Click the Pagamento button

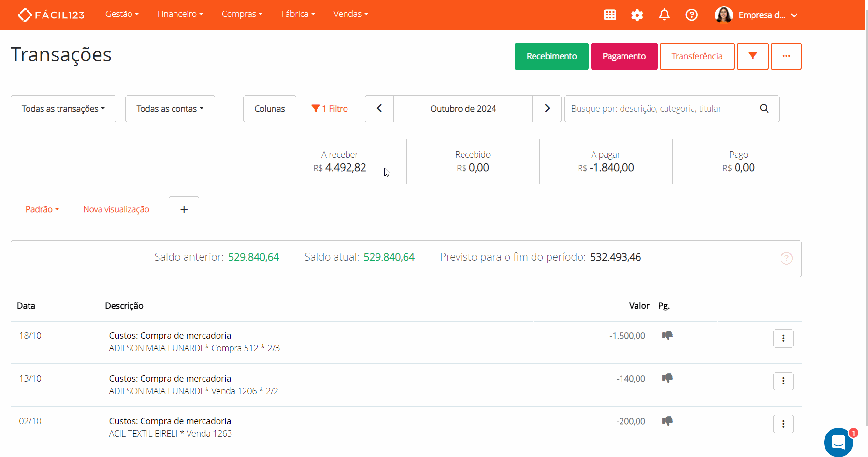[624, 56]
